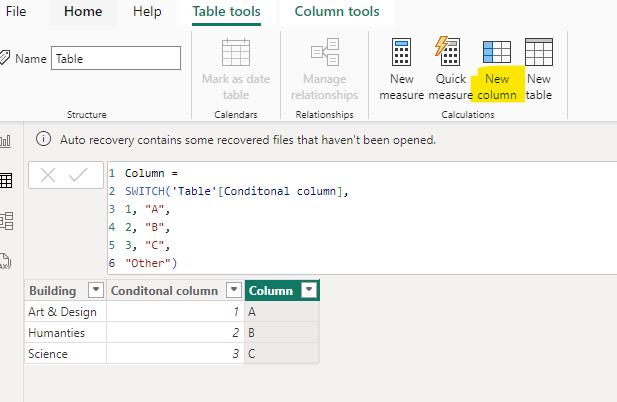Click the auto recovery message text
Screen dimensions: 617x402
coord(248,140)
